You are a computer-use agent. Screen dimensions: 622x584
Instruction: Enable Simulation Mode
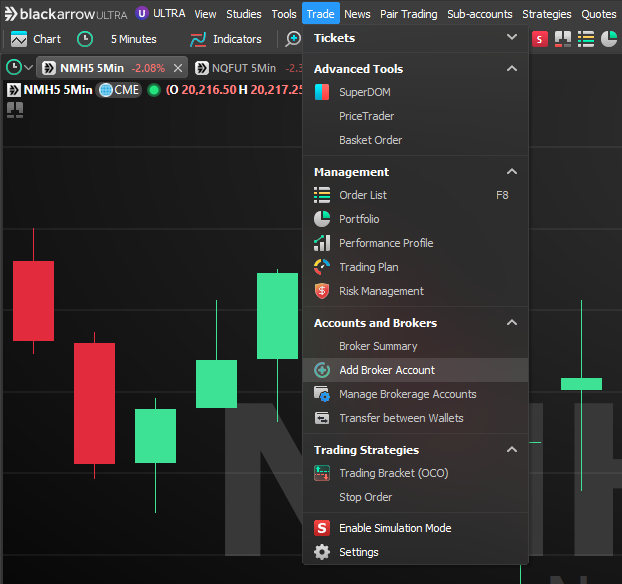(x=394, y=528)
